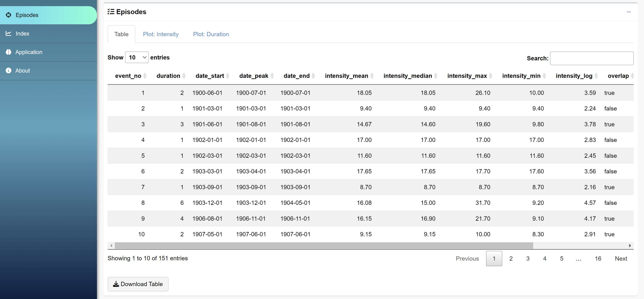Go to the Next page
This screenshot has width=644, height=299.
(x=621, y=258)
